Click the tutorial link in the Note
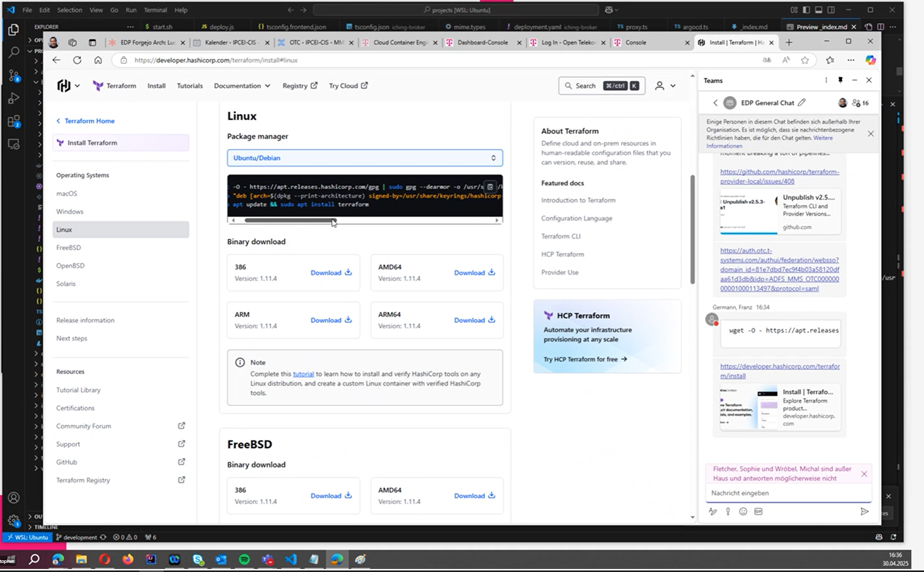 pyautogui.click(x=303, y=374)
